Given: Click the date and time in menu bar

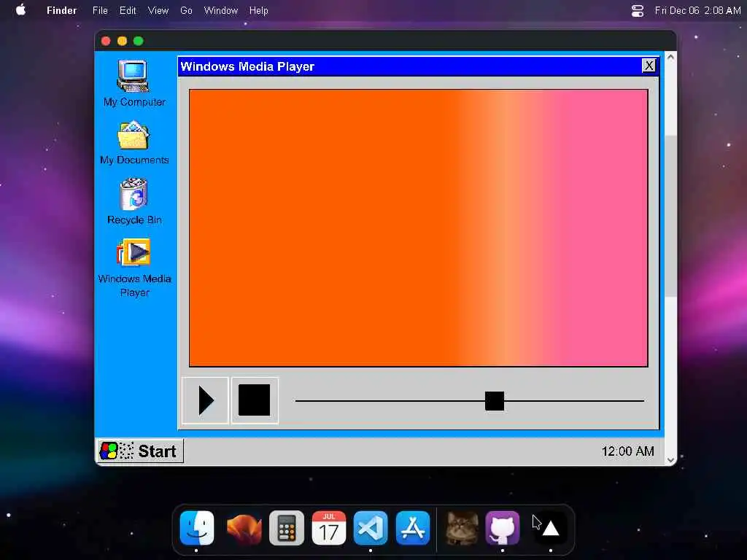Looking at the screenshot, I should 697,10.
